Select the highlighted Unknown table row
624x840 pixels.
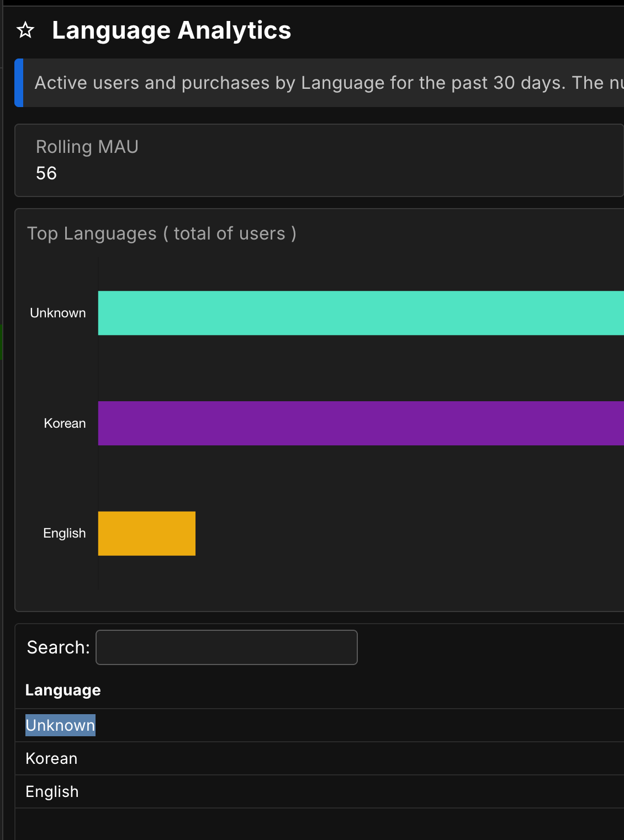coord(60,725)
